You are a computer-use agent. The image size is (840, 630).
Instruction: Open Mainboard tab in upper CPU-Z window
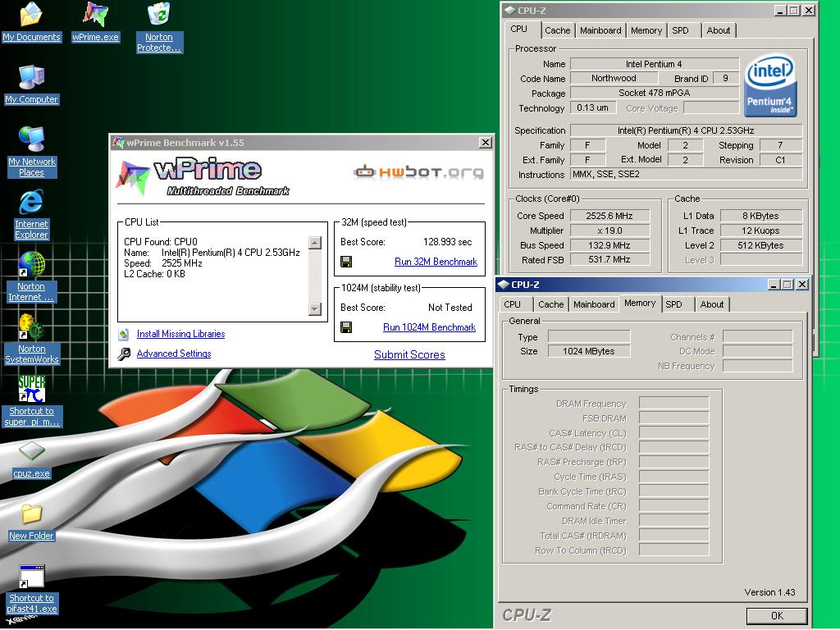[x=600, y=30]
